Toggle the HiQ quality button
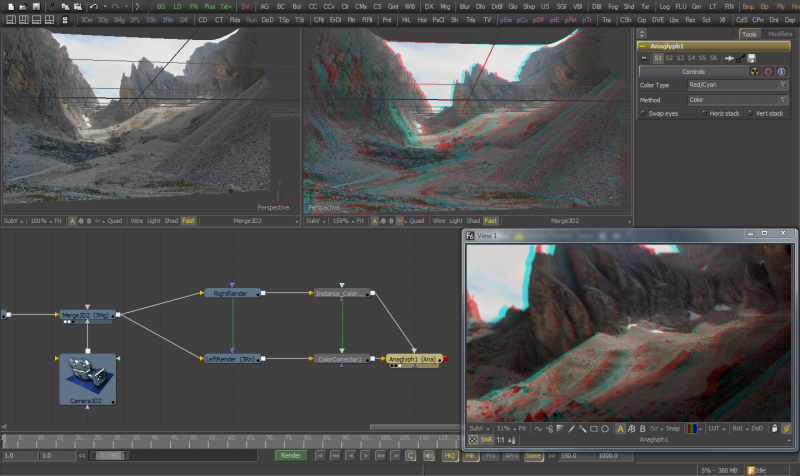The image size is (800, 476). (449, 456)
